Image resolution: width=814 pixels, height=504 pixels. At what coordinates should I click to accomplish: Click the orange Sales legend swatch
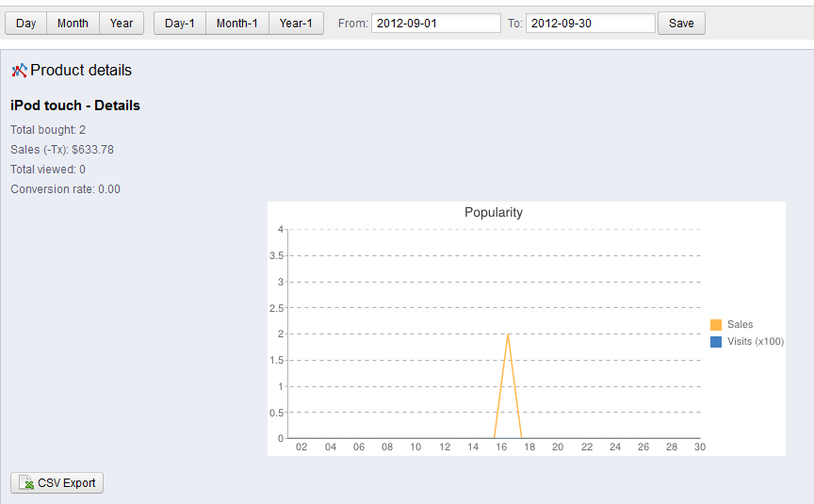(x=716, y=325)
